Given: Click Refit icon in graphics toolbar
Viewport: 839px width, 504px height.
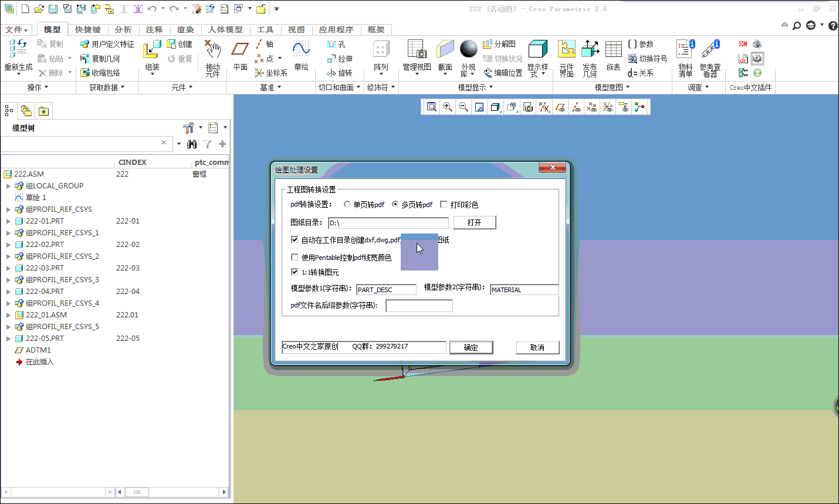Looking at the screenshot, I should pyautogui.click(x=431, y=107).
